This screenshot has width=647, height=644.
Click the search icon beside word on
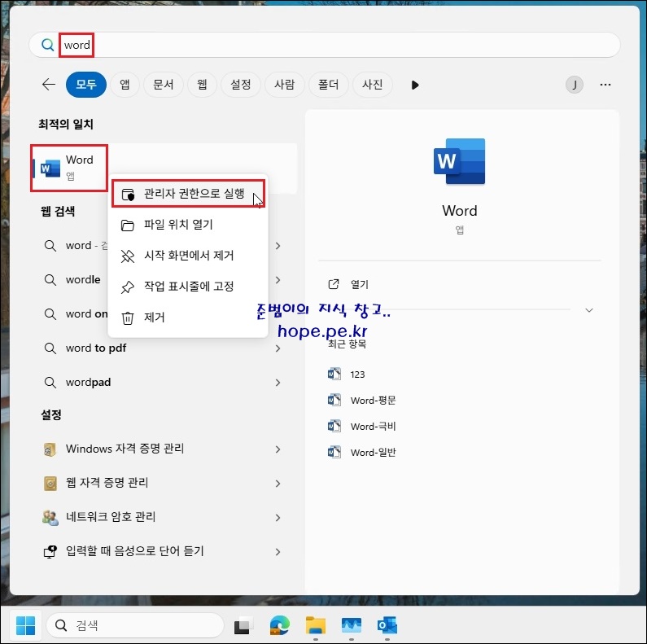[50, 314]
